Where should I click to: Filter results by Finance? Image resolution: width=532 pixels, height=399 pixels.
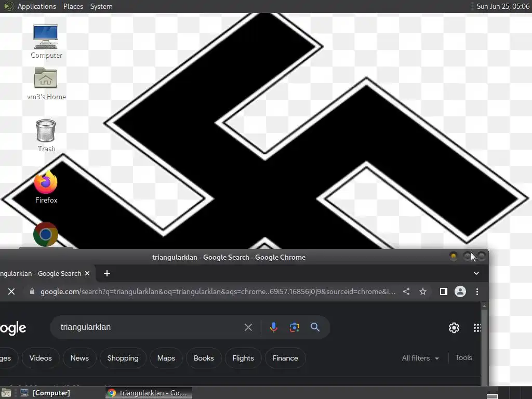coord(285,358)
